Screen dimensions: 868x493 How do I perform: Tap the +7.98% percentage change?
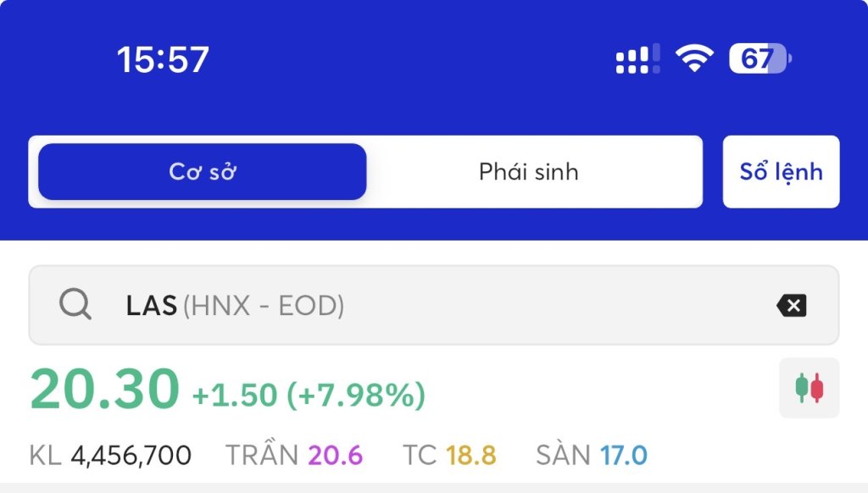356,395
